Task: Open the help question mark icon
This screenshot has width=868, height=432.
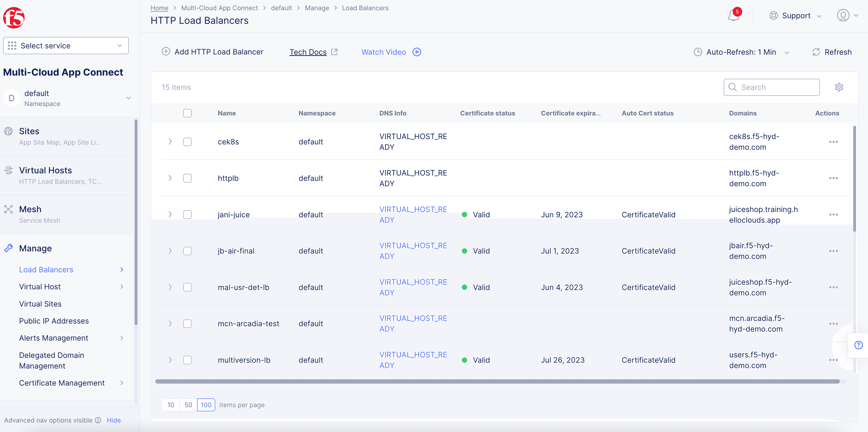Action: click(858, 345)
